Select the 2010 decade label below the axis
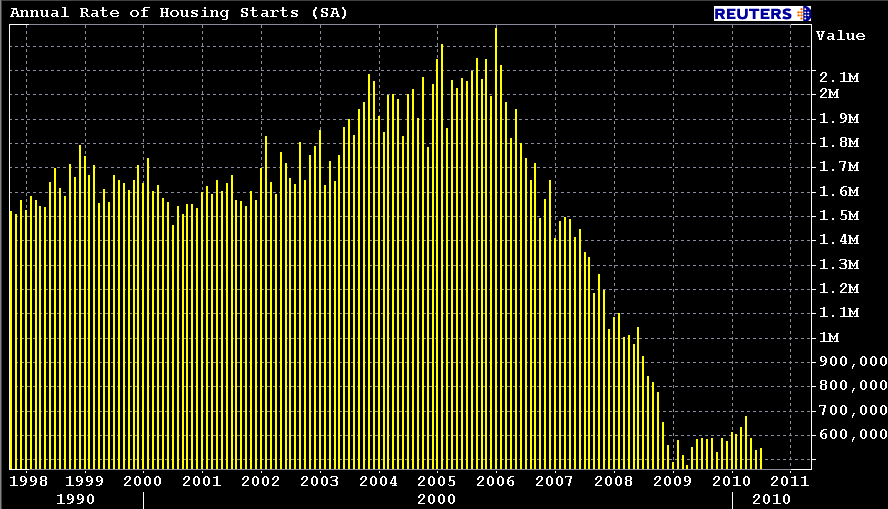The width and height of the screenshot is (888, 509). (771, 498)
